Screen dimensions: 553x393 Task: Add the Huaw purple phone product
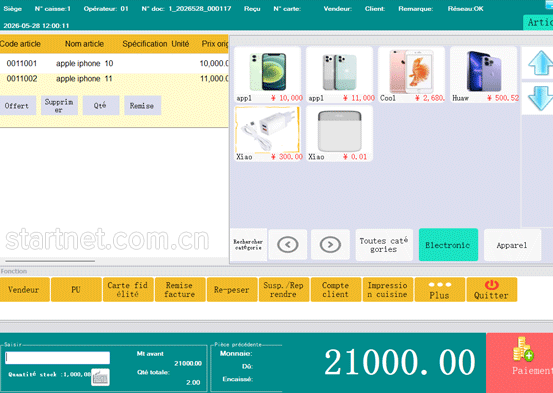484,74
